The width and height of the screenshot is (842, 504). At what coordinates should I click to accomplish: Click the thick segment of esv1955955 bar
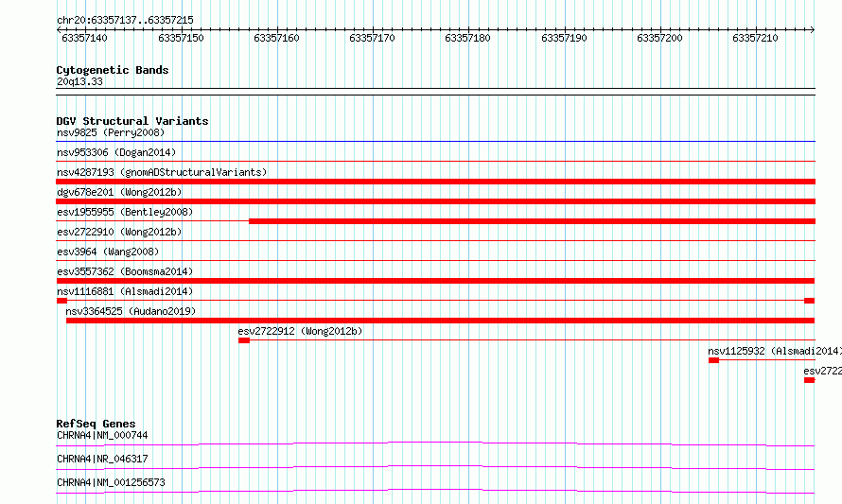[x=532, y=221]
